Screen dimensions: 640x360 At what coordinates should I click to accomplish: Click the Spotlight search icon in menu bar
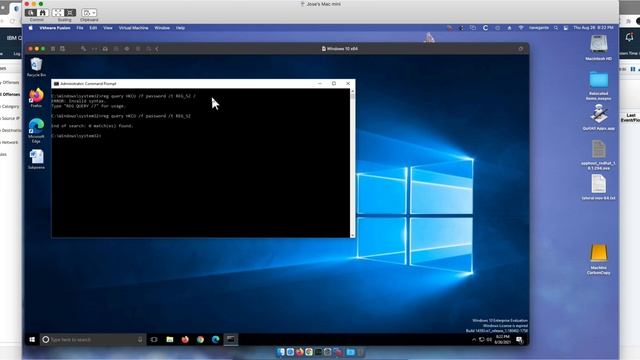click(556, 28)
